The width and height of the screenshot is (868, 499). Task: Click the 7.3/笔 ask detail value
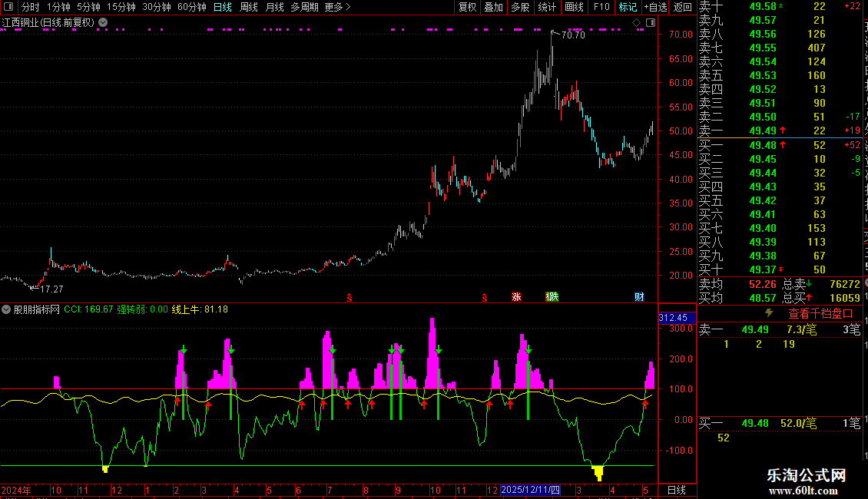[x=802, y=329]
